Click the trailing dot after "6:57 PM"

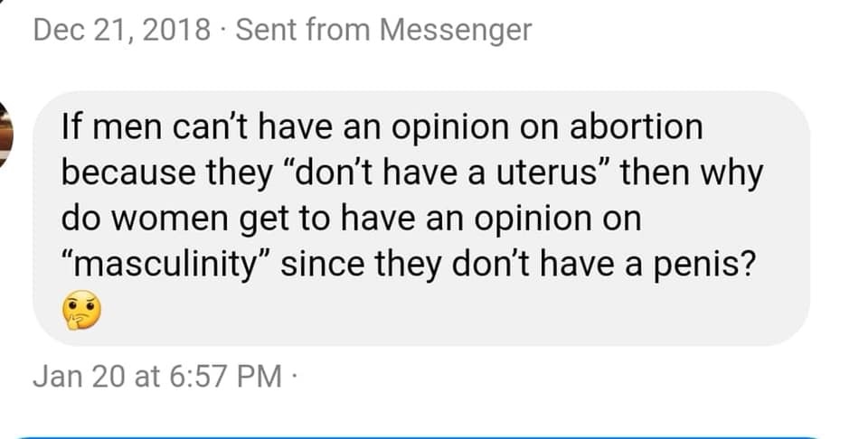(293, 377)
